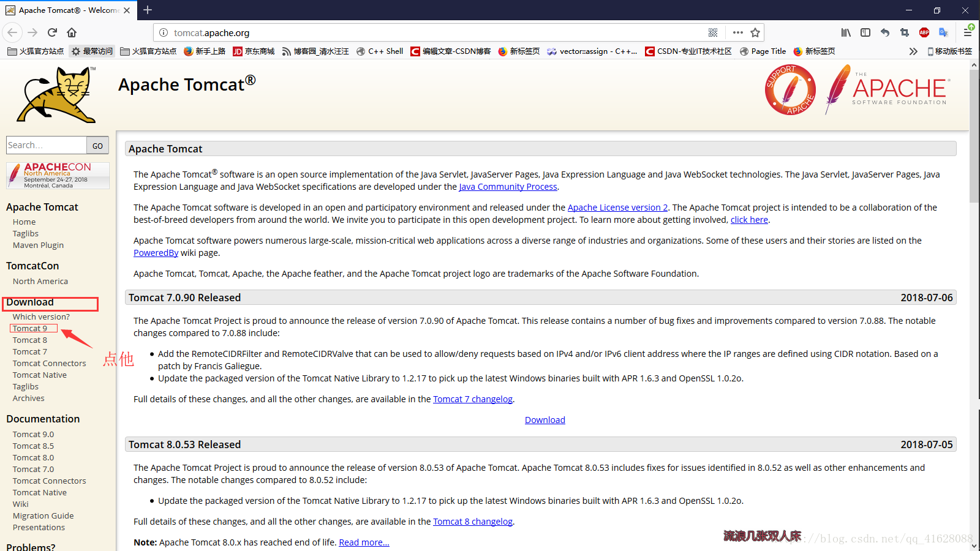
Task: Open the Adblock Plus extension icon
Action: tap(924, 32)
